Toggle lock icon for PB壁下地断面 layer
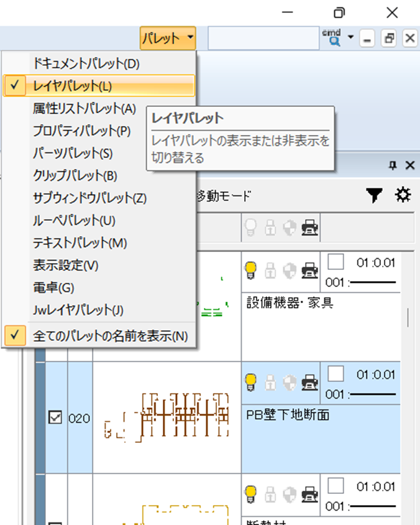 [x=270, y=380]
